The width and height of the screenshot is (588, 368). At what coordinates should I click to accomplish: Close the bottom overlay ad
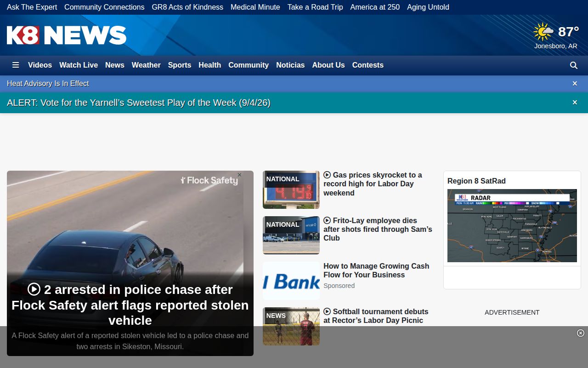[x=581, y=333]
